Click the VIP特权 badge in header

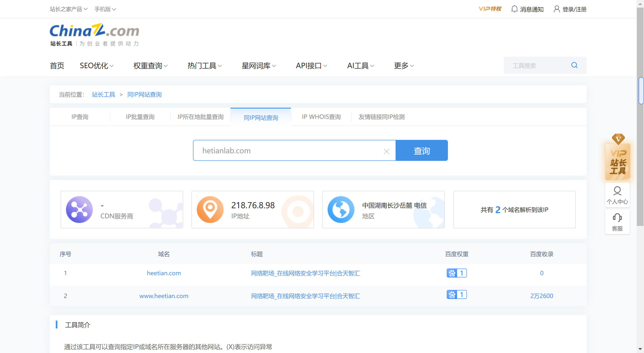tap(490, 9)
